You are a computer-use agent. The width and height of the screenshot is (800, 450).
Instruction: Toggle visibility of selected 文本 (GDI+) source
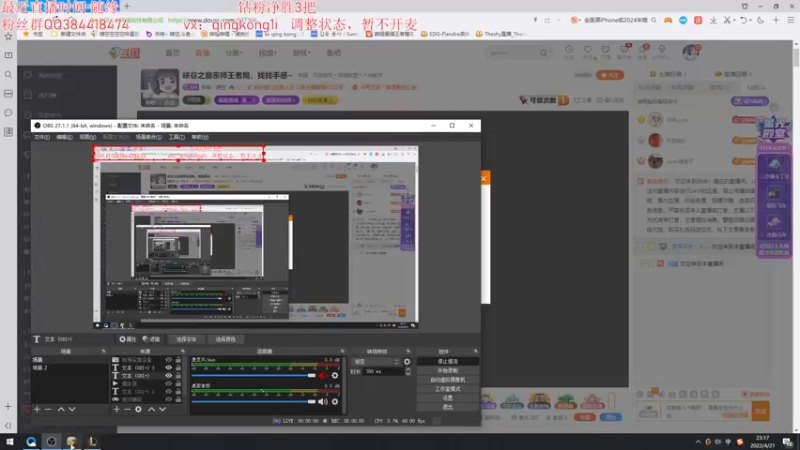168,376
